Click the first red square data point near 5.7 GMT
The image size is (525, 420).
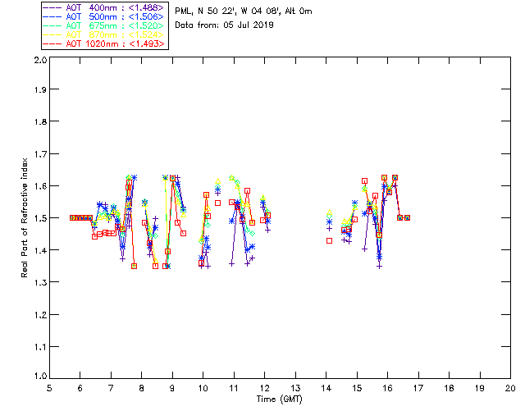coord(72,217)
